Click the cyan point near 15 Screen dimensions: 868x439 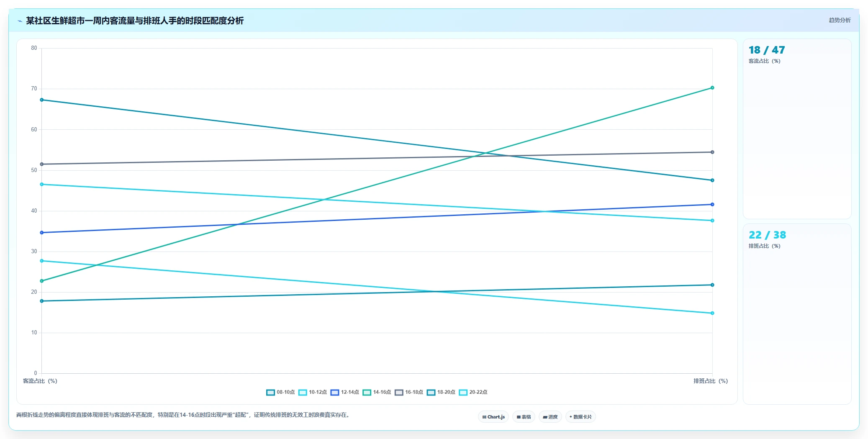pos(712,313)
